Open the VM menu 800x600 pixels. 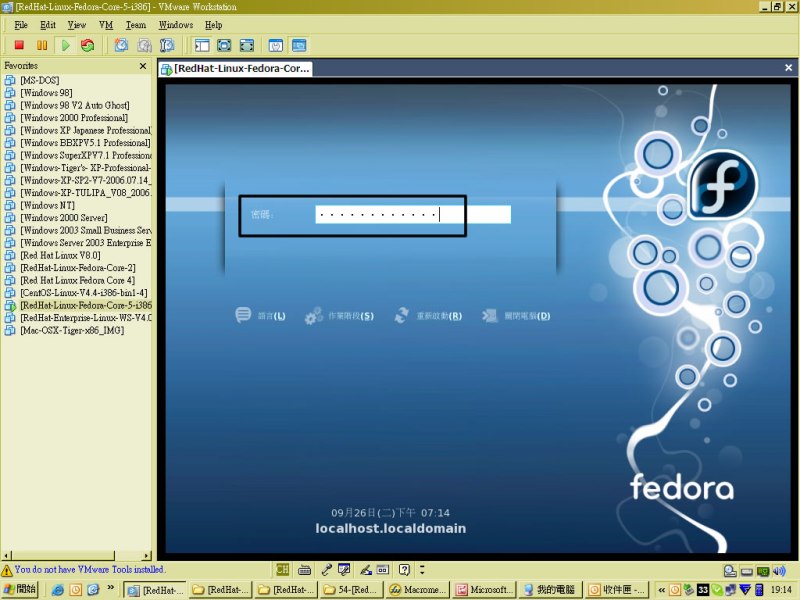pyautogui.click(x=106, y=25)
